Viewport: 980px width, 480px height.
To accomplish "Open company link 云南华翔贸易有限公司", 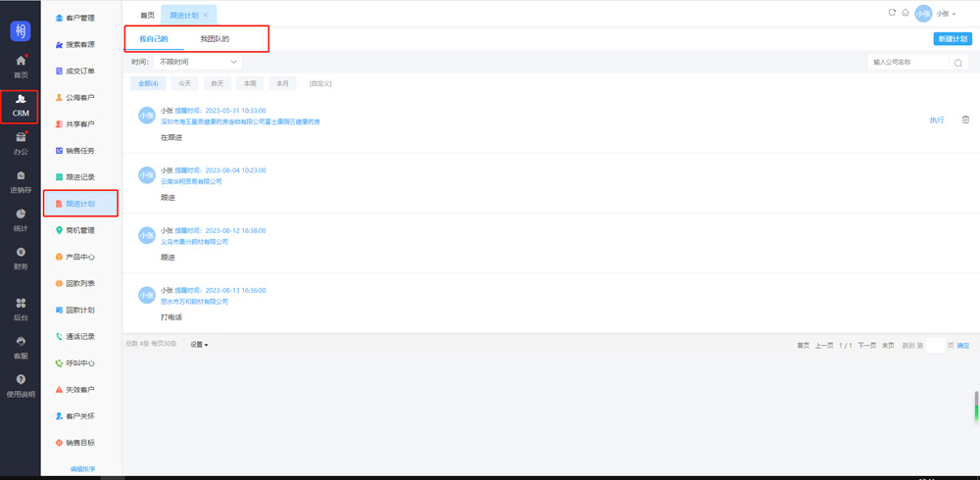I will (x=191, y=182).
